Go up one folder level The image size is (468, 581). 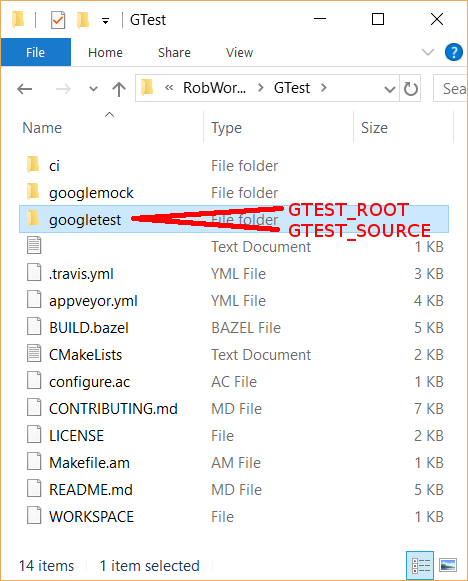point(119,89)
